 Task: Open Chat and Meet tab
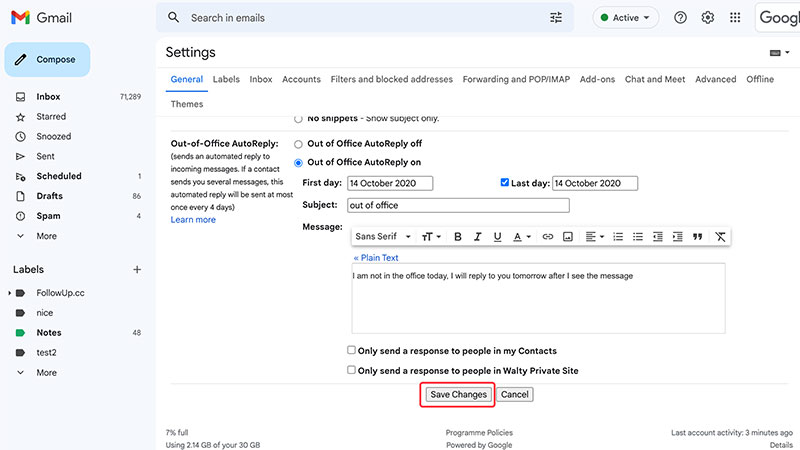click(655, 79)
